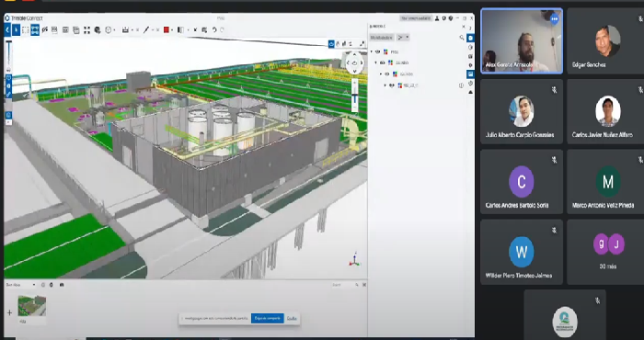Open the top blue icon in right sidebar
Screen dimensions: 644x340
tap(470, 38)
